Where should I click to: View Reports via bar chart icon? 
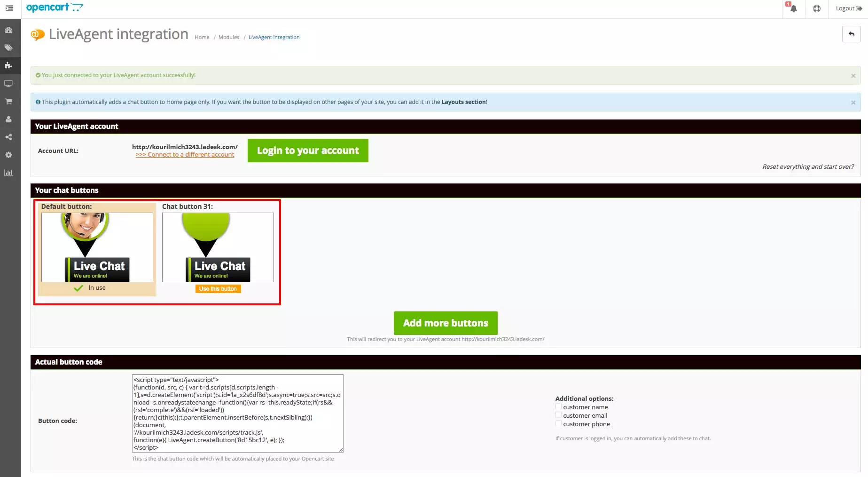9,173
